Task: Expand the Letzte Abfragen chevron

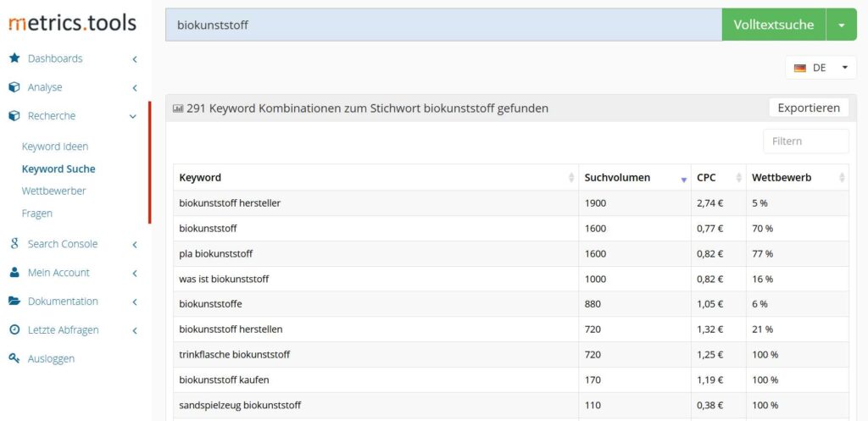Action: point(135,330)
